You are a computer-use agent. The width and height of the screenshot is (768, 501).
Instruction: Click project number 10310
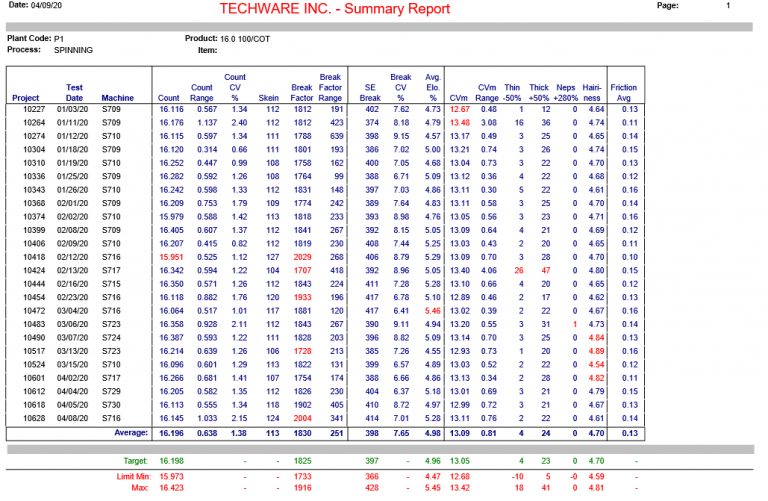pos(34,163)
